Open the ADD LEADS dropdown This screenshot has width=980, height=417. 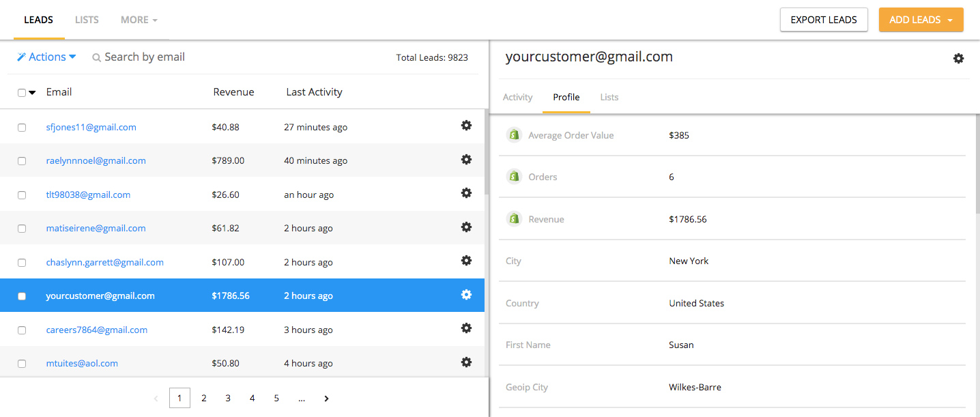(921, 20)
